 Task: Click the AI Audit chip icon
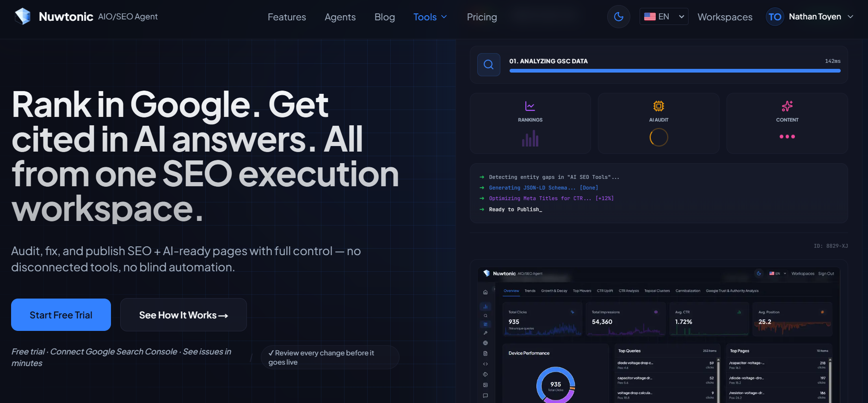[659, 106]
